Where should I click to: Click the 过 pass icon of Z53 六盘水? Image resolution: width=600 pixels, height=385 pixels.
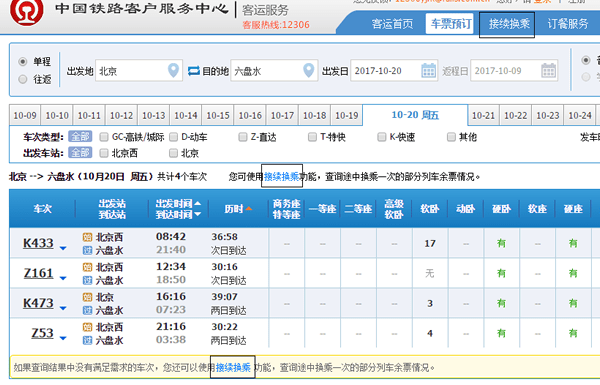88,340
